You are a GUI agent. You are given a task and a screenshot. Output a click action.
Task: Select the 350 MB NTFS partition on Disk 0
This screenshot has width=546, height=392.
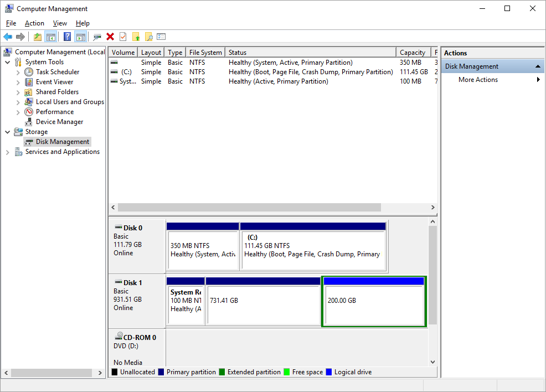click(203, 246)
